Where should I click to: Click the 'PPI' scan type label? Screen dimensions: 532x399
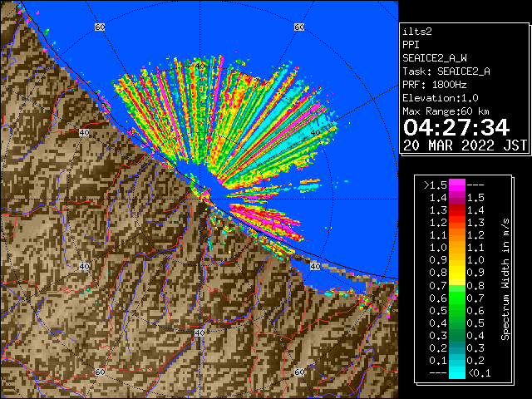point(411,45)
